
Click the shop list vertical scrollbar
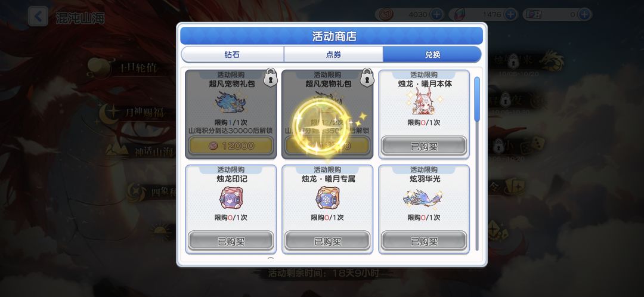click(477, 163)
